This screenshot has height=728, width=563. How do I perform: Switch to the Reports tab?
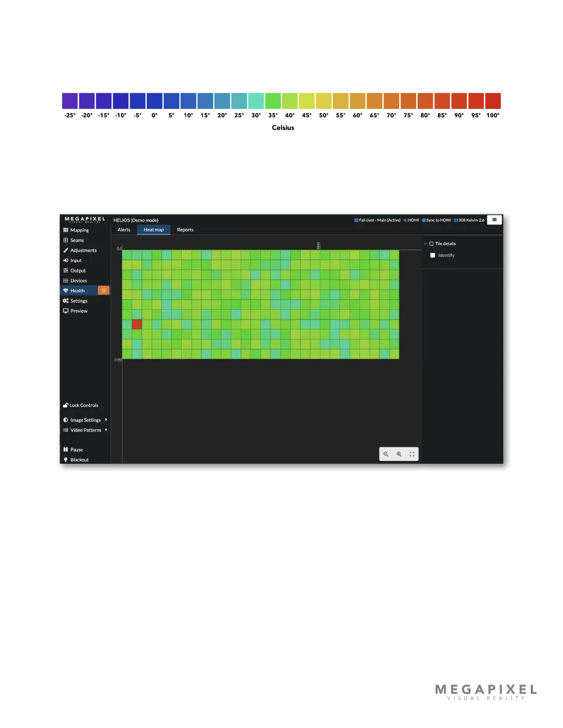[185, 230]
